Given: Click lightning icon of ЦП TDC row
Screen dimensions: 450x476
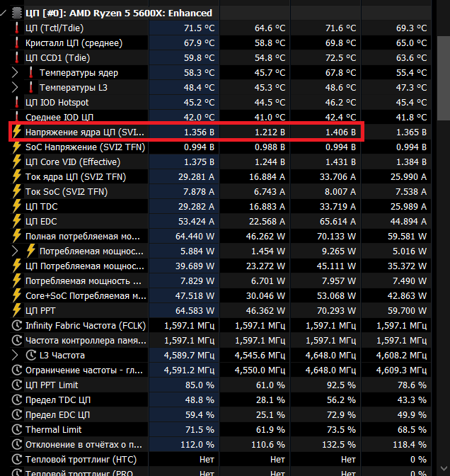Looking at the screenshot, I should (17, 206).
